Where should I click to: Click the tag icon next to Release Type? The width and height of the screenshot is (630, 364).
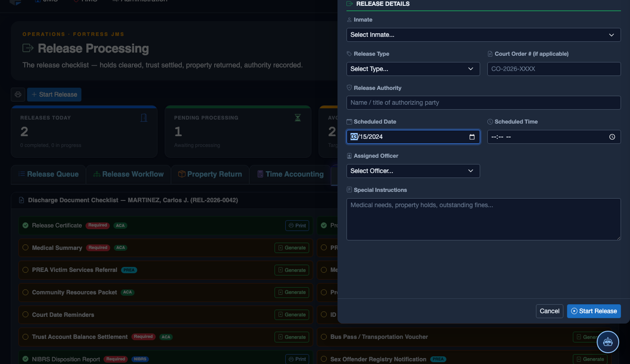click(x=350, y=54)
